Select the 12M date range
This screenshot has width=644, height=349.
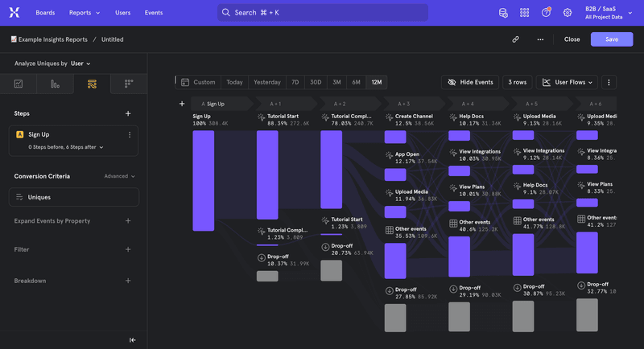[x=377, y=82]
